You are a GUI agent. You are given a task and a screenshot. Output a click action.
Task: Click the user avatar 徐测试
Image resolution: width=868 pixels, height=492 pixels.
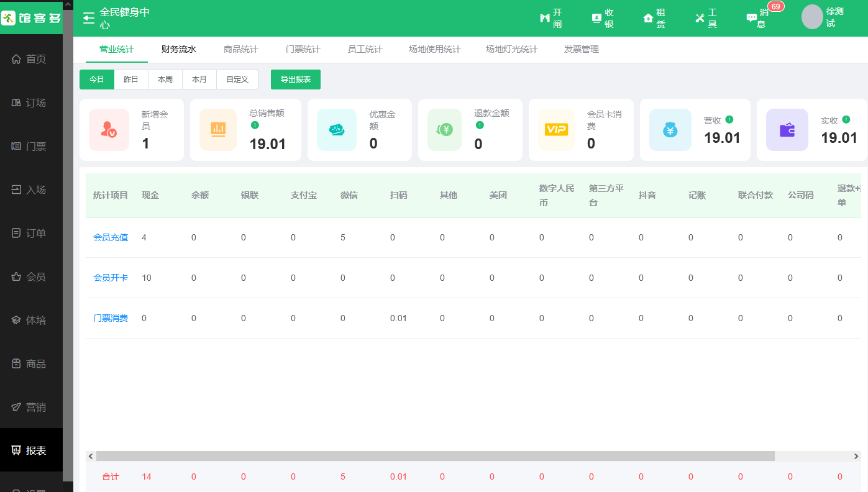(812, 17)
